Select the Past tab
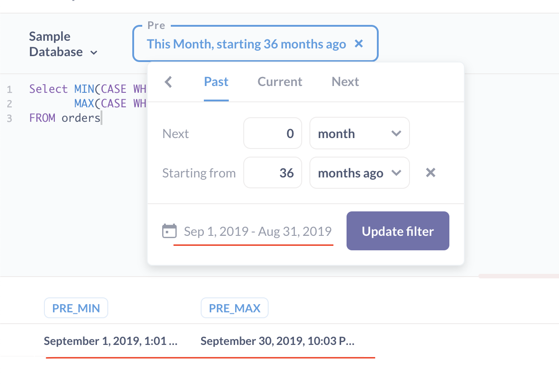The height and width of the screenshot is (392, 559). pyautogui.click(x=216, y=81)
